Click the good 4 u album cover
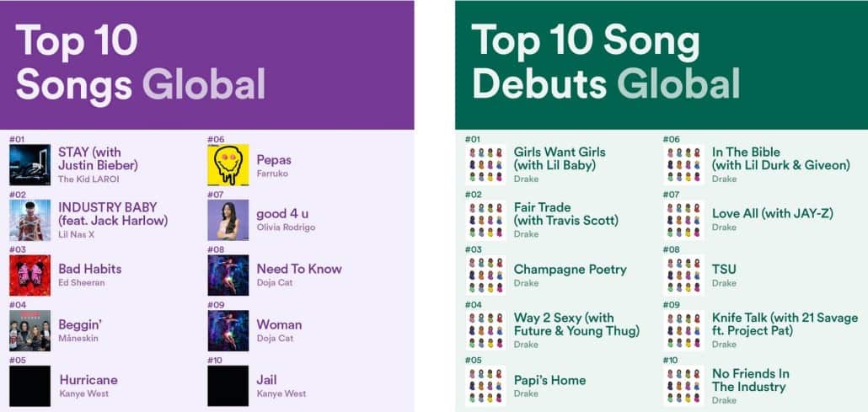This screenshot has height=412, width=868. tap(228, 221)
